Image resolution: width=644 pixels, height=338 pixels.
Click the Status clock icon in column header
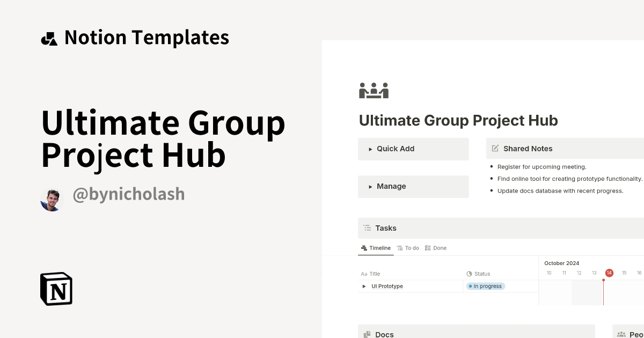point(469,274)
